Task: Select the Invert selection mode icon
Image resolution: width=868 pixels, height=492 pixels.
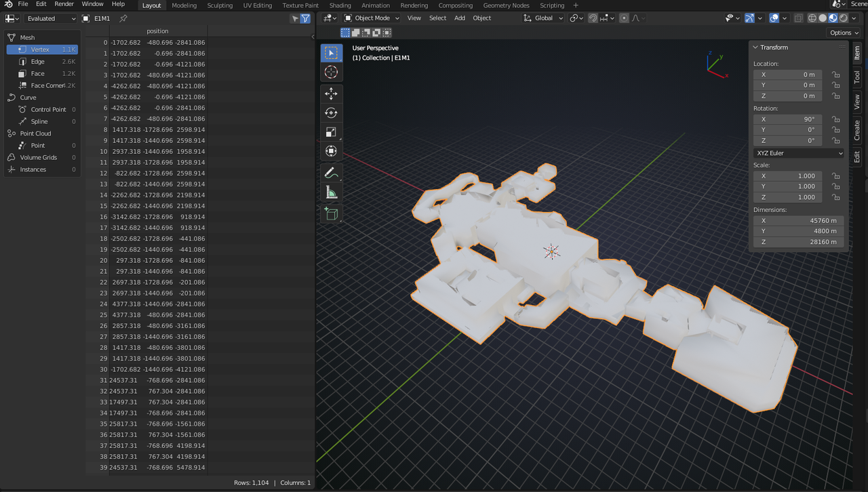Action: (x=376, y=33)
